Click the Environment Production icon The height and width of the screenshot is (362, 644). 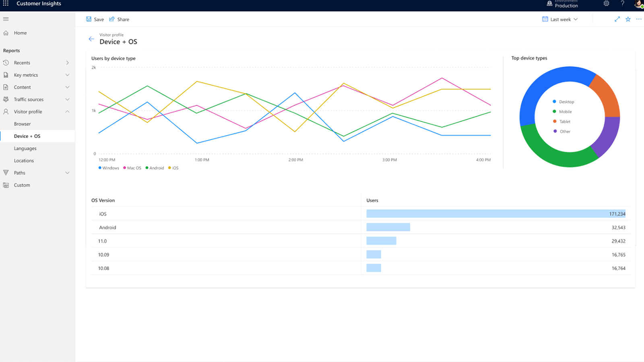549,3
